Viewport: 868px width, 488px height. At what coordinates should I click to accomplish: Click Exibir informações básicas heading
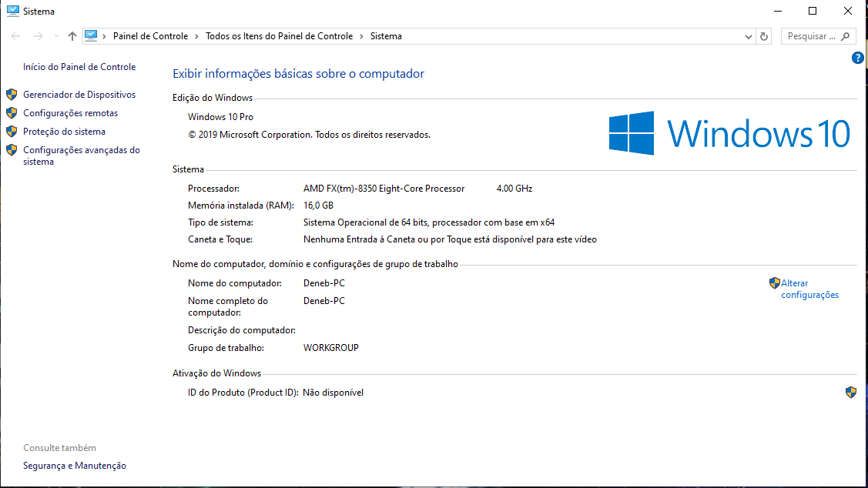coord(298,74)
